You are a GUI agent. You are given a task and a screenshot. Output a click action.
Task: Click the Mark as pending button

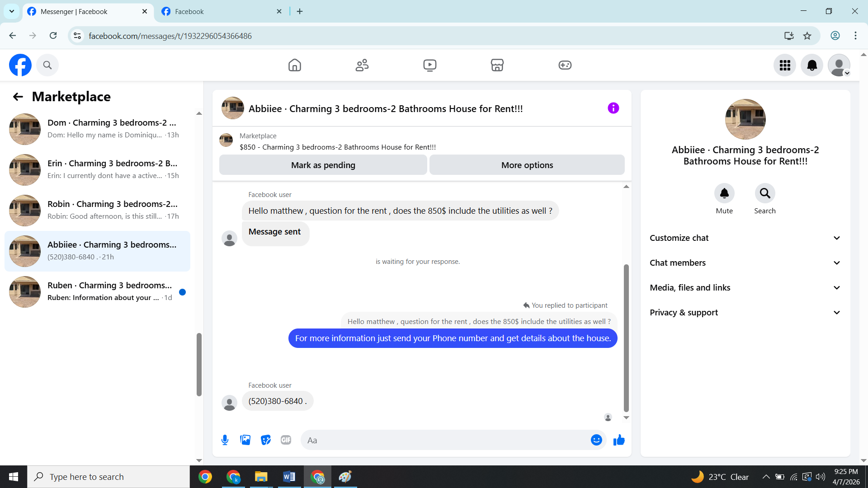(x=323, y=165)
